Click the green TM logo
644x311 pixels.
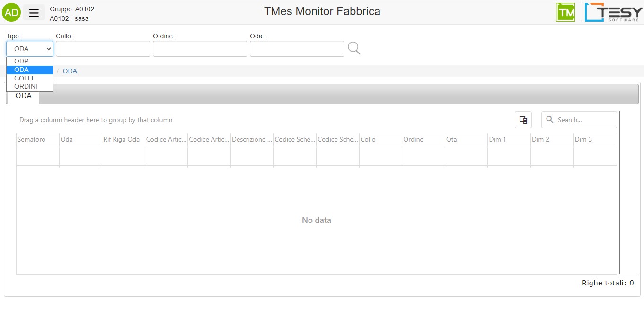[565, 12]
